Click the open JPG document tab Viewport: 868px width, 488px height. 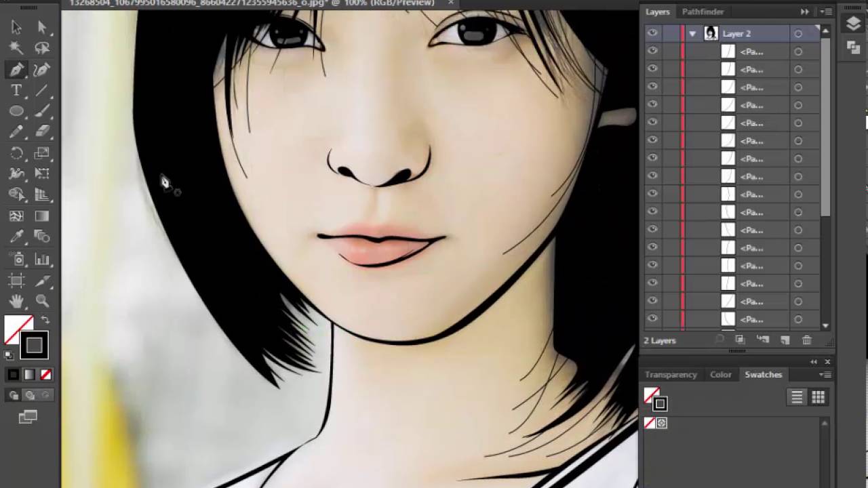252,3
